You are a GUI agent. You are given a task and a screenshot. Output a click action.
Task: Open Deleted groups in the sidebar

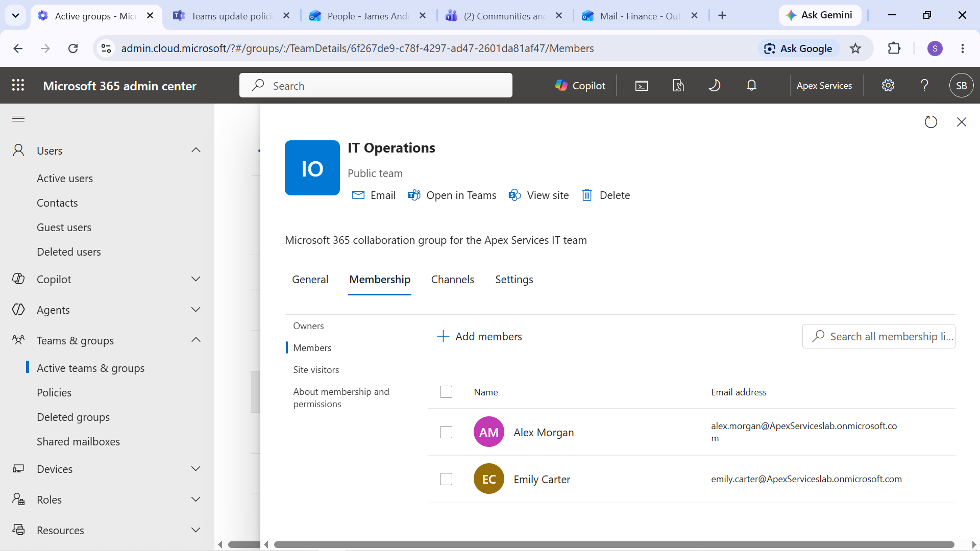point(73,417)
